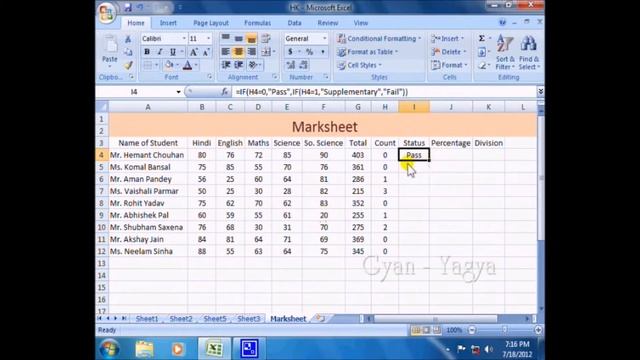Click the Shrink Font icon
Image resolution: width=640 pixels, height=360 pixels.
(206, 52)
